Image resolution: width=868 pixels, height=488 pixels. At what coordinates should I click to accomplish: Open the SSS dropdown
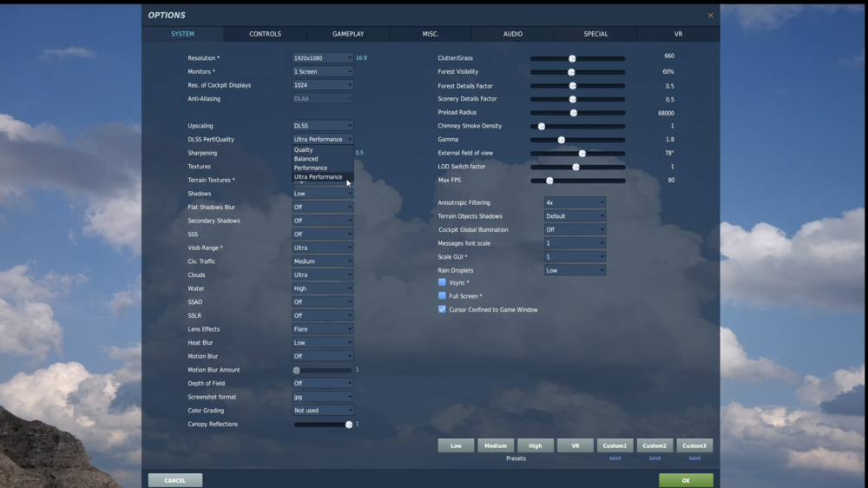click(323, 234)
